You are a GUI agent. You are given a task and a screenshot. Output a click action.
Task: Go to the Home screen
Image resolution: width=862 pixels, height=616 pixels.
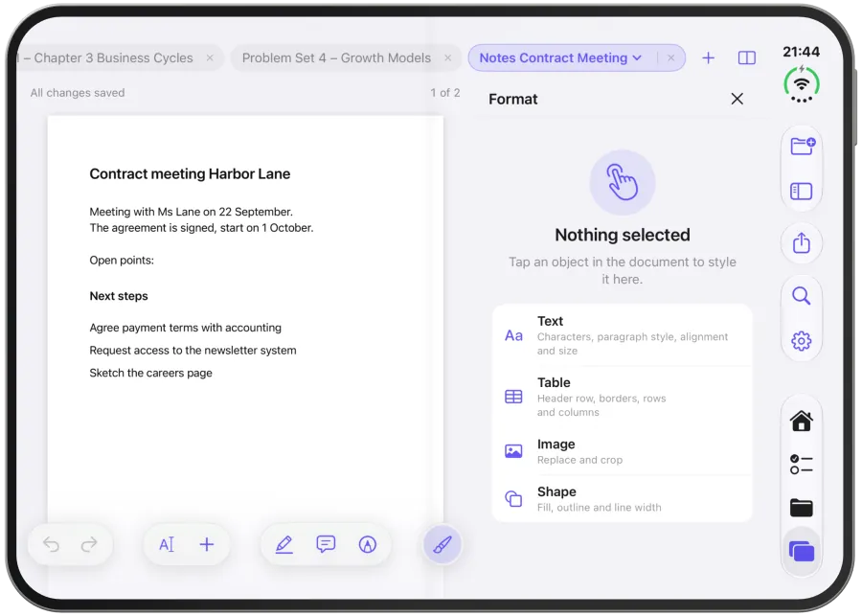click(802, 421)
